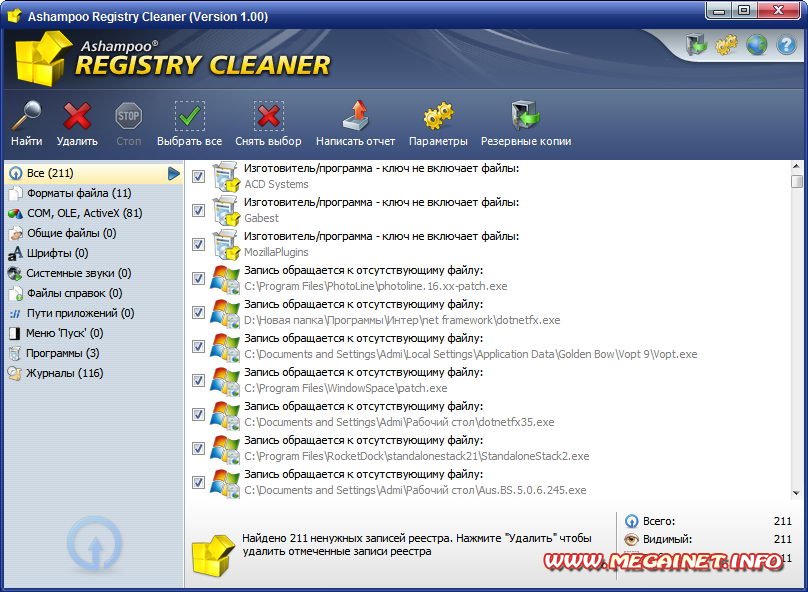
Task: Click Windows flag icon of photoline patch entry
Action: [225, 279]
